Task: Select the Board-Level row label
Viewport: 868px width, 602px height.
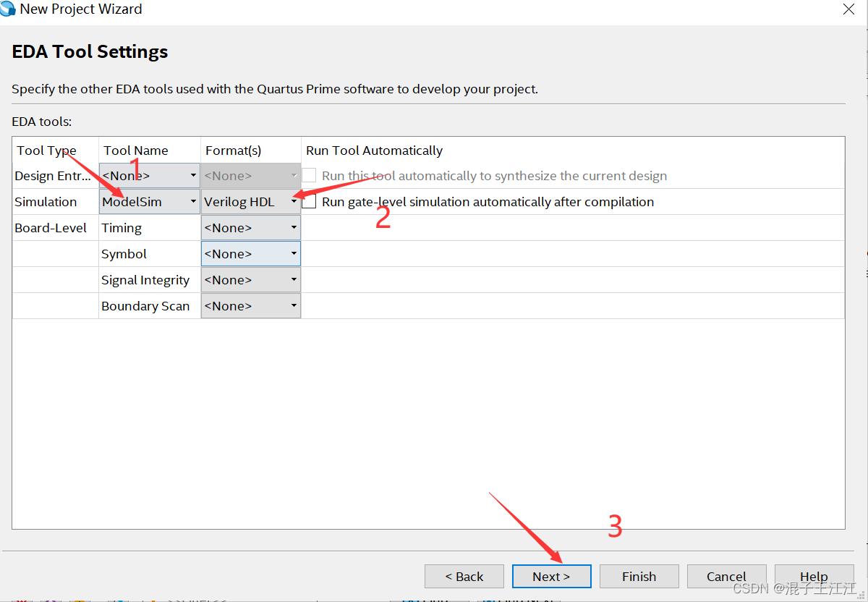Action: tap(51, 228)
